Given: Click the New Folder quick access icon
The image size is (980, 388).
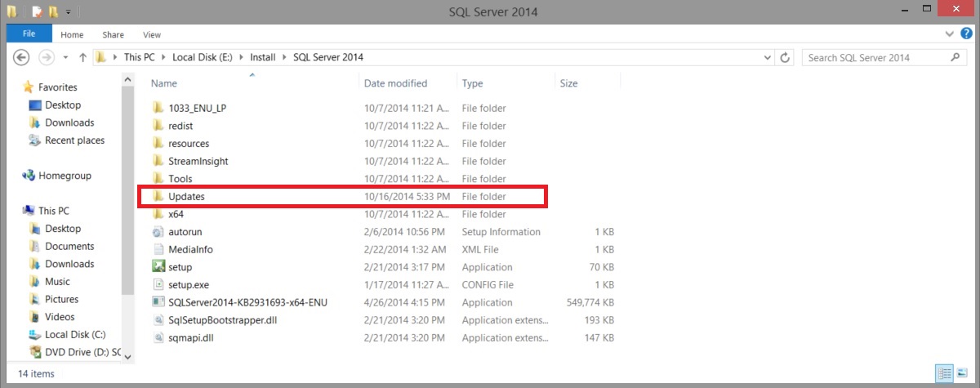Looking at the screenshot, I should click(x=53, y=12).
